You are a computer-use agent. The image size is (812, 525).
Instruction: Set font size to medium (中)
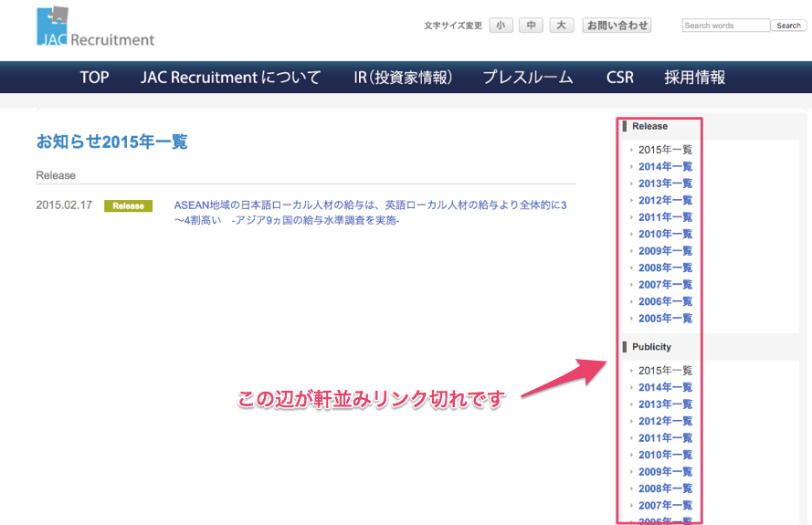(531, 26)
